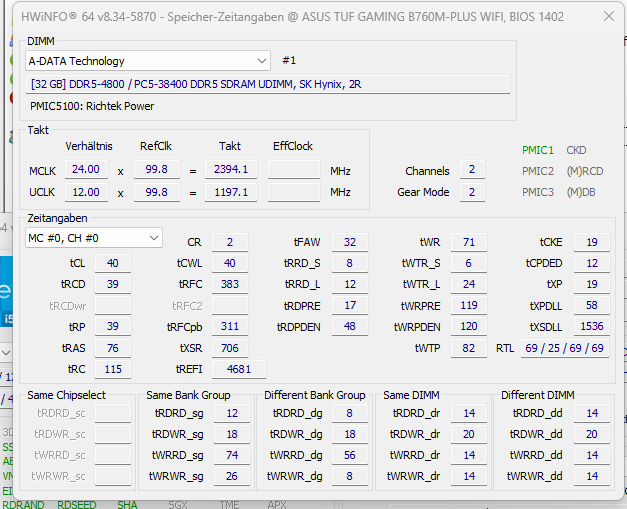Click the tRP value 39

pyautogui.click(x=113, y=326)
